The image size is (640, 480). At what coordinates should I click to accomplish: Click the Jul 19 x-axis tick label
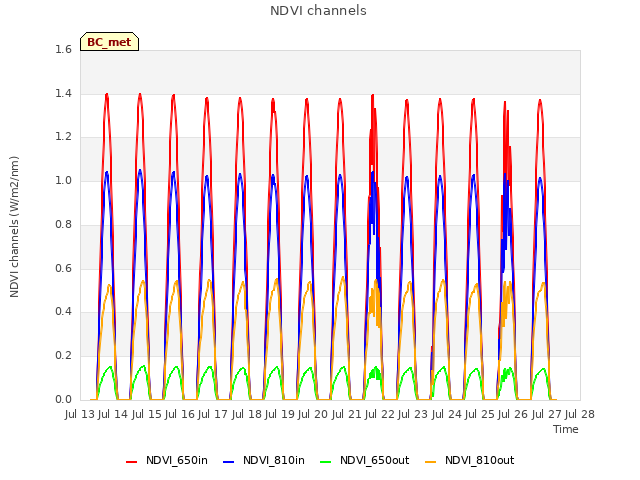tap(280, 414)
